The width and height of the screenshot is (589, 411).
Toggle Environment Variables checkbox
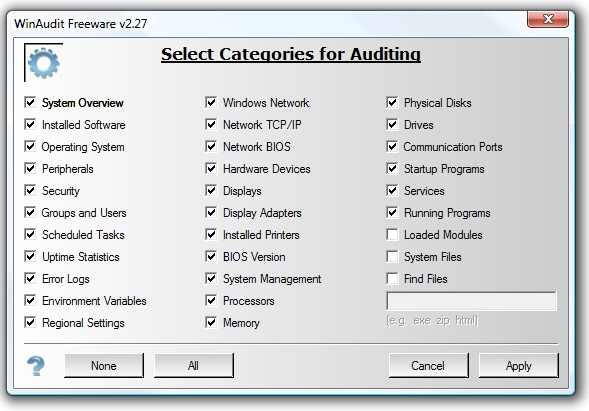(30, 300)
